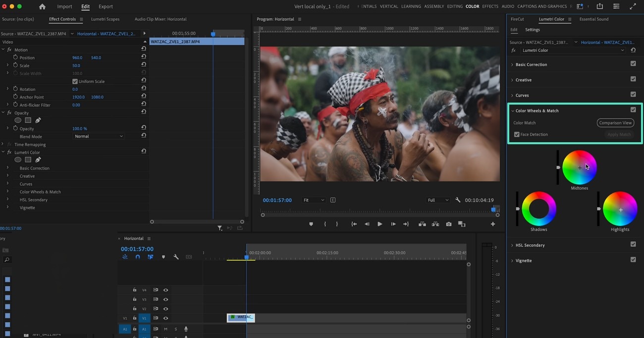
Task: Step forward one frame
Action: (x=393, y=224)
